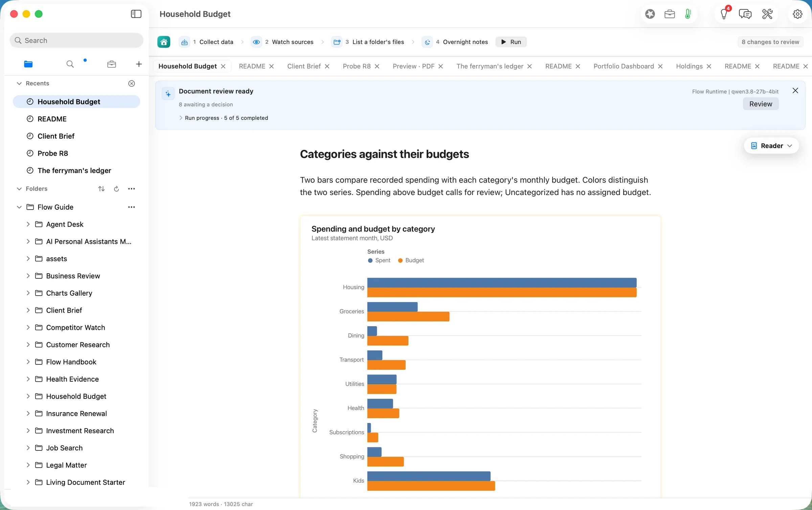
Task: Dismiss the Document review ready banner
Action: [795, 90]
